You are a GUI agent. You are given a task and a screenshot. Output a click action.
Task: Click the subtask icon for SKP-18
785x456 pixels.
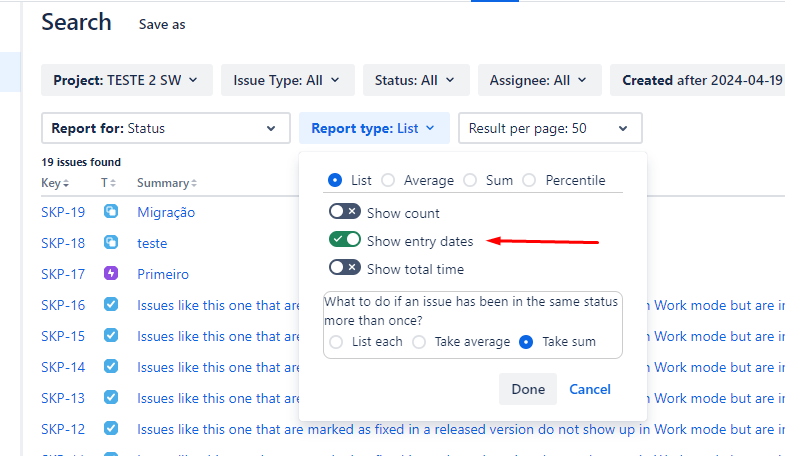[111, 242]
